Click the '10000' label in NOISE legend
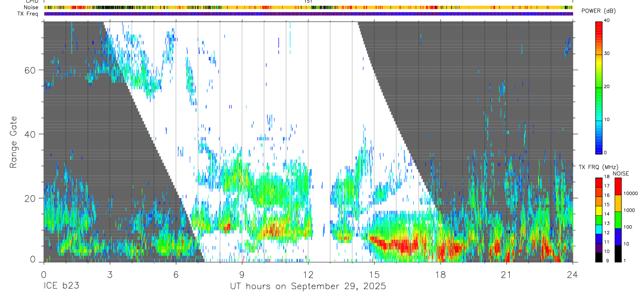 (x=631, y=194)
